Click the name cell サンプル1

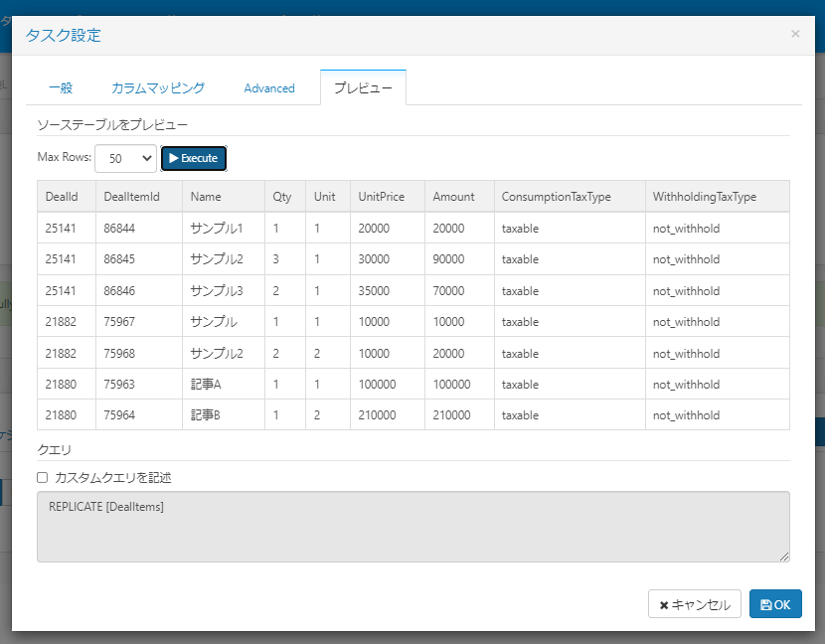[x=224, y=228]
